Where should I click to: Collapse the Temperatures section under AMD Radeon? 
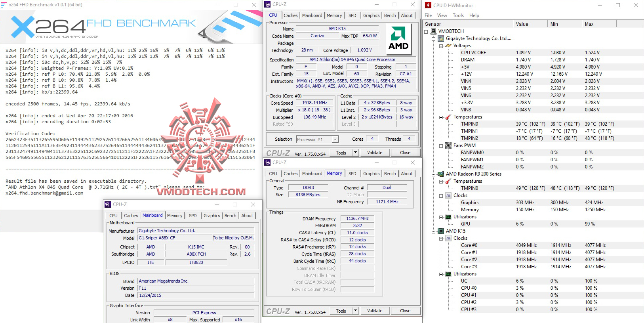(x=441, y=182)
